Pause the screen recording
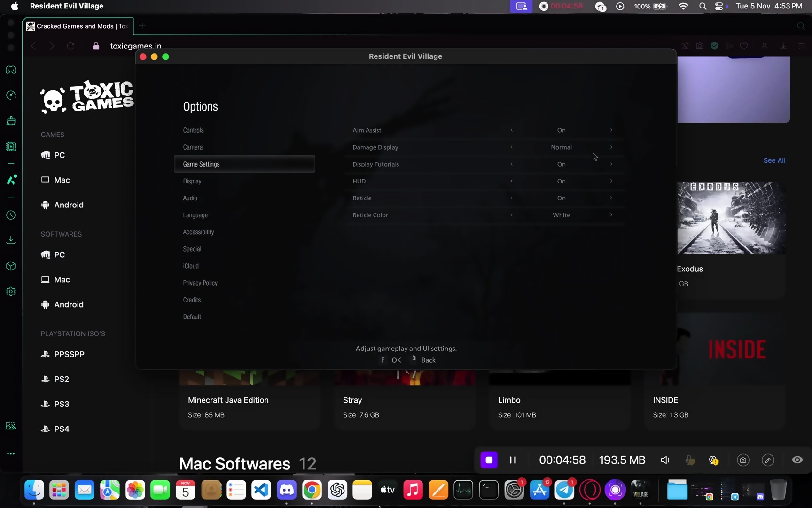Image resolution: width=812 pixels, height=508 pixels. click(x=513, y=460)
